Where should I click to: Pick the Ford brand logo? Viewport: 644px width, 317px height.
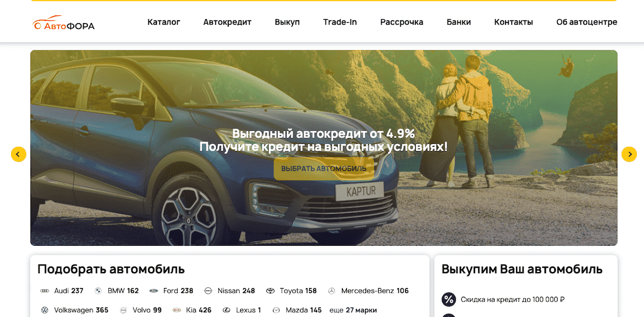[154, 291]
